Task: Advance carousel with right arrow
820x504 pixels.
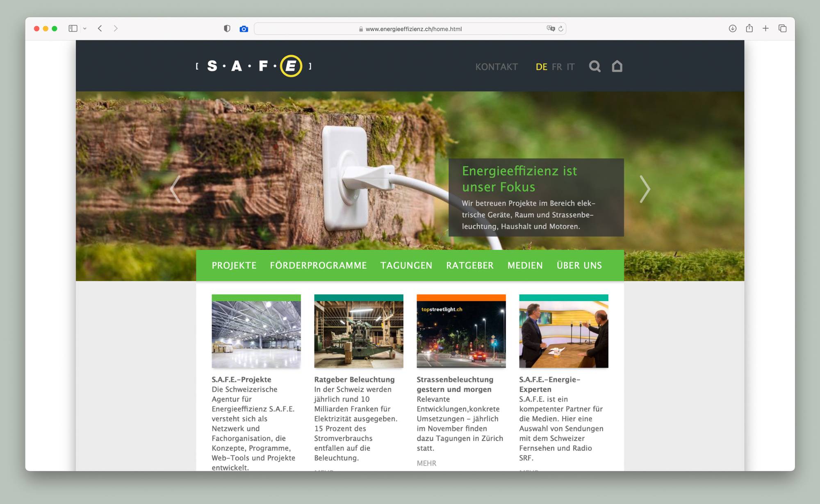Action: click(645, 189)
